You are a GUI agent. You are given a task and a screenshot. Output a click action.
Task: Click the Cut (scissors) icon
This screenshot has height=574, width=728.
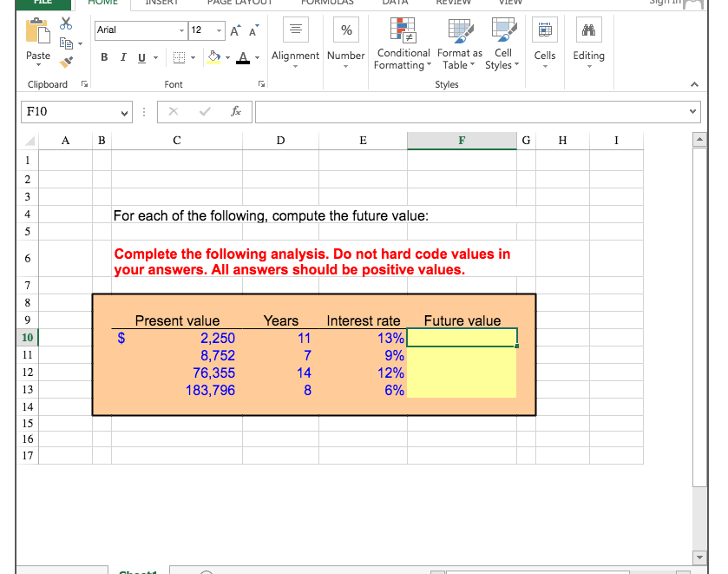pyautogui.click(x=65, y=23)
